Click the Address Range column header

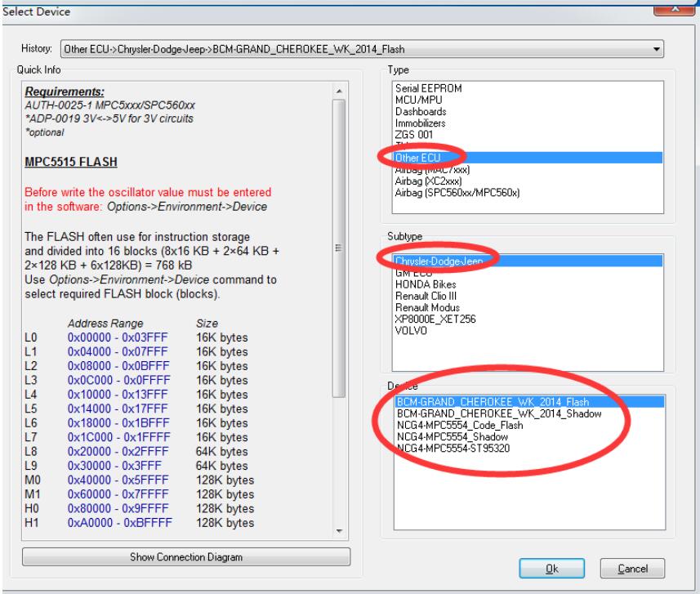(x=106, y=324)
